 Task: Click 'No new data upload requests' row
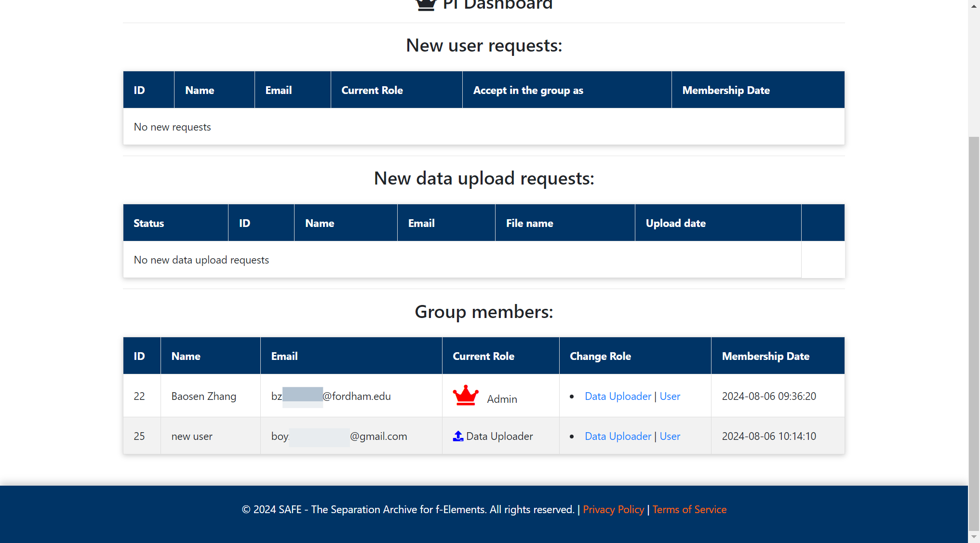(462, 260)
